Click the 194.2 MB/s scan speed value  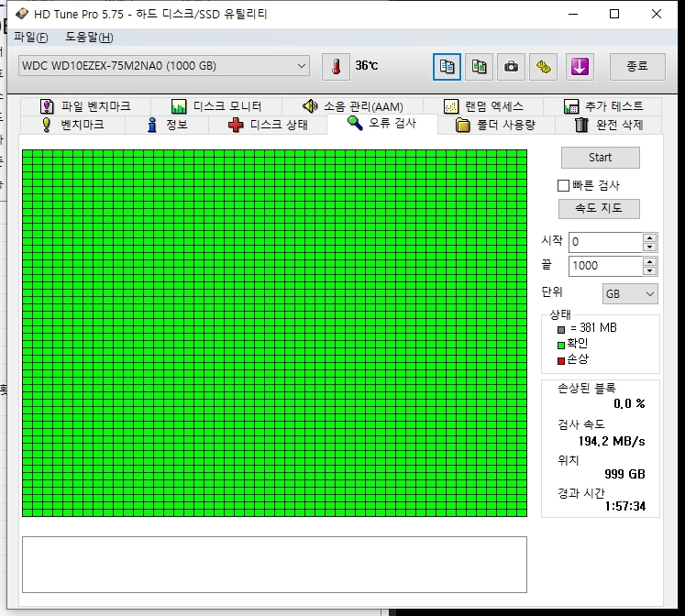click(612, 441)
